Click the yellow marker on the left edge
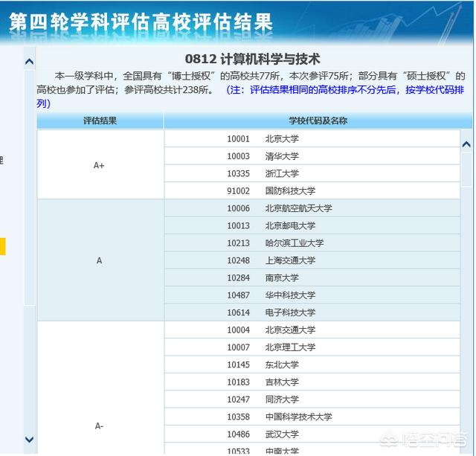 (2, 246)
